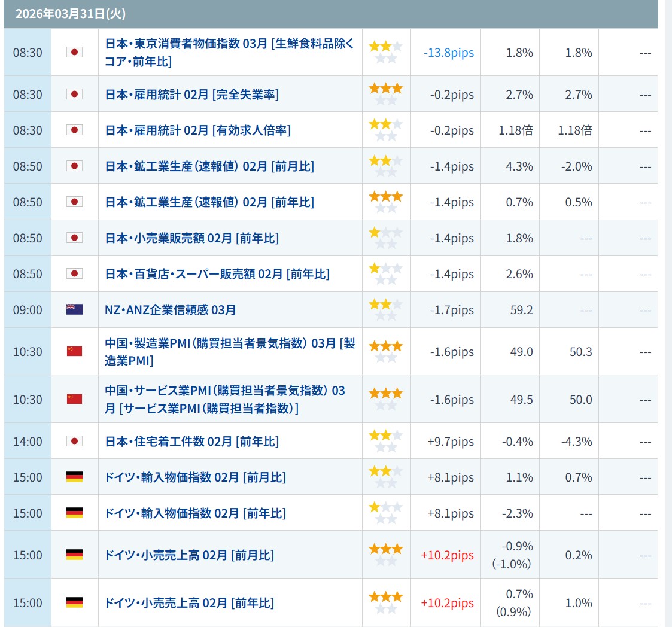Open 日本・鉱工業生産 前月比 link

209,166
